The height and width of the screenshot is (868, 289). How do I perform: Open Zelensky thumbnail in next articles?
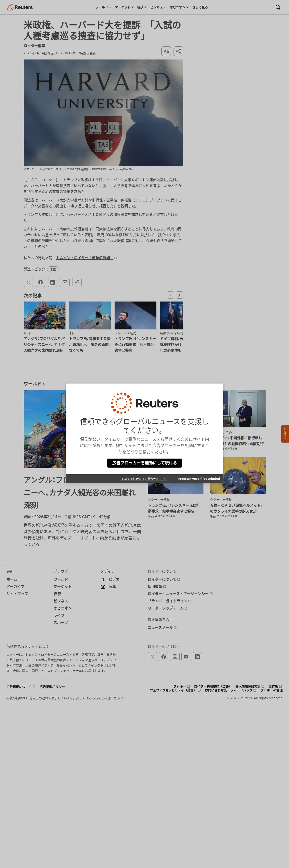pos(135,315)
